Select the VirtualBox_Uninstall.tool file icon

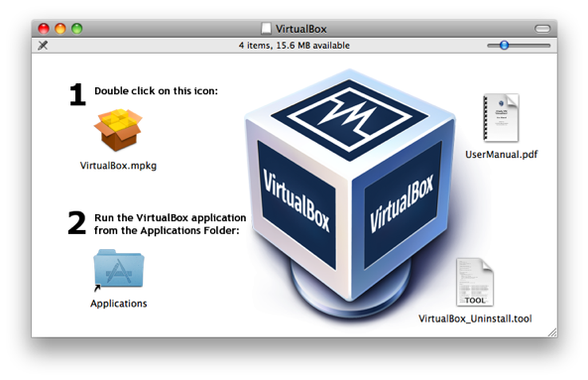click(475, 282)
